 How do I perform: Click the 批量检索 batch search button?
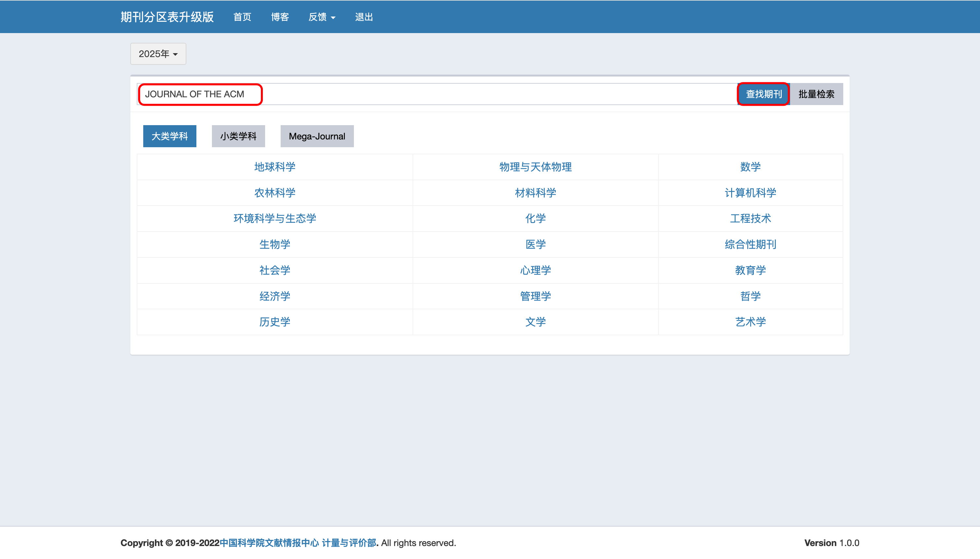click(816, 94)
